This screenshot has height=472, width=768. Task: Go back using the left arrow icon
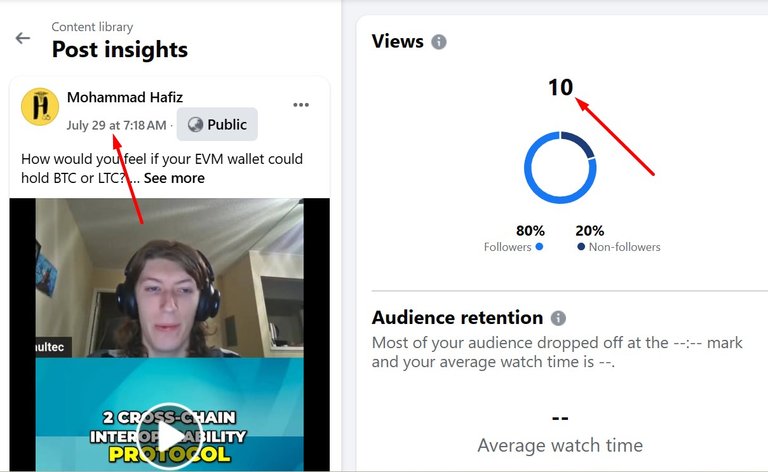[x=23, y=38]
